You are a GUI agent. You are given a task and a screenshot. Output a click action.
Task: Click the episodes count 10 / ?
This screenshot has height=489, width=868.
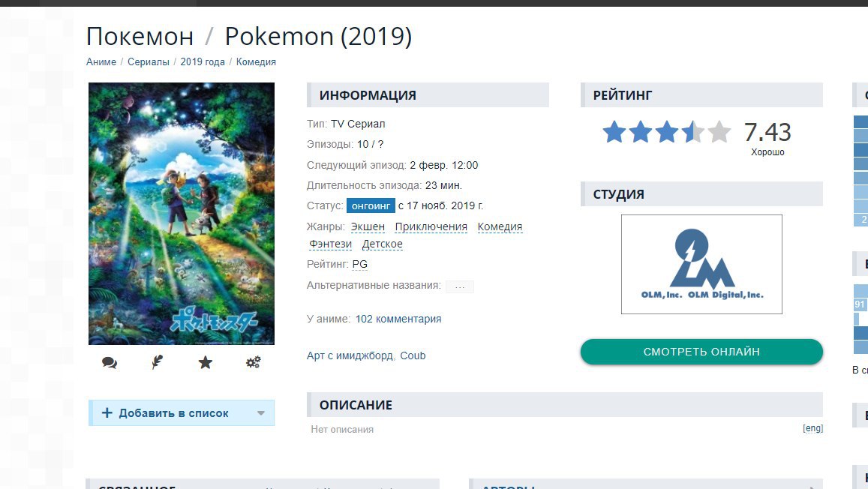pyautogui.click(x=371, y=145)
